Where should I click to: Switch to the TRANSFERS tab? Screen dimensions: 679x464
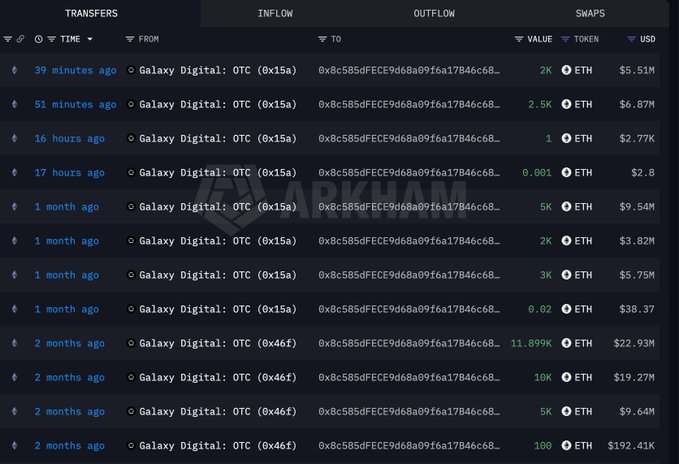pos(91,13)
